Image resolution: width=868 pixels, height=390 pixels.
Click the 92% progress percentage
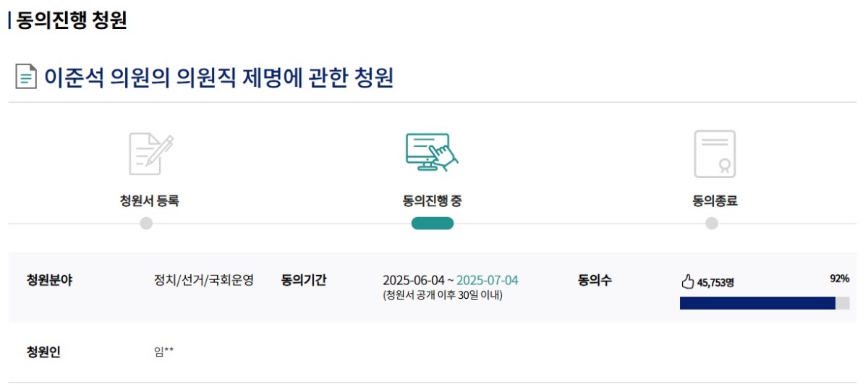pos(839,279)
